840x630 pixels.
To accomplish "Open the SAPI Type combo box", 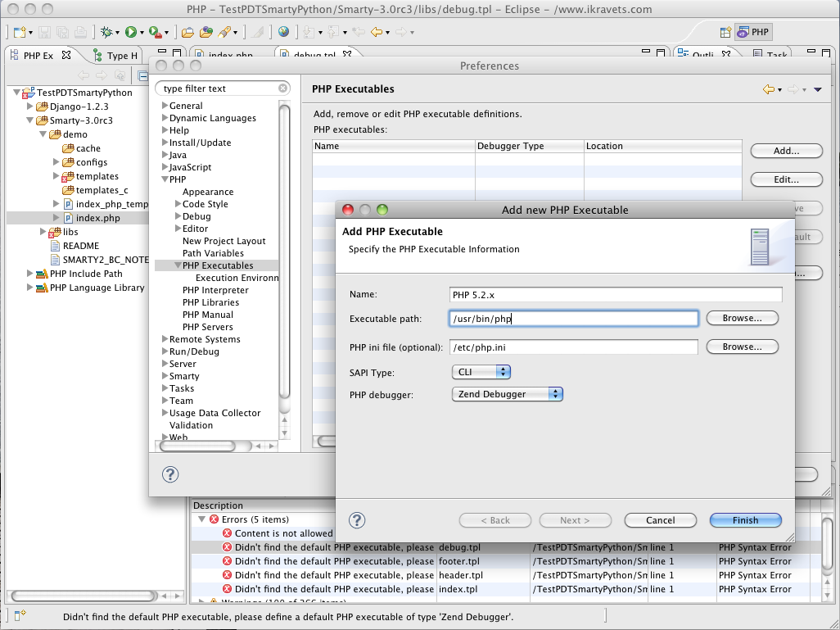I will click(x=481, y=372).
